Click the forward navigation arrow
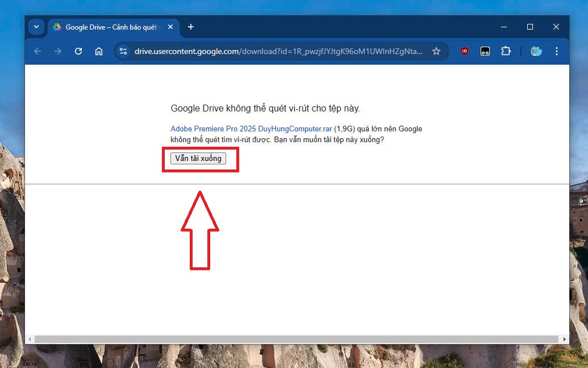 pos(58,51)
